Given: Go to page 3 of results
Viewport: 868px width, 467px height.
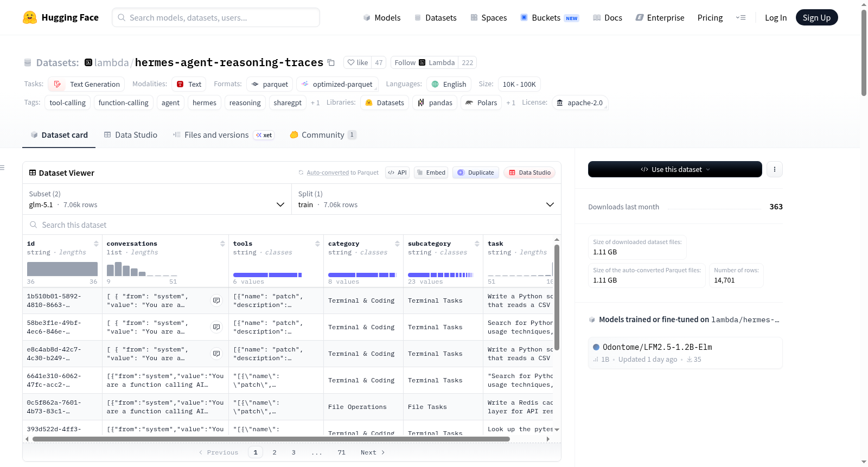Looking at the screenshot, I should click(x=293, y=452).
